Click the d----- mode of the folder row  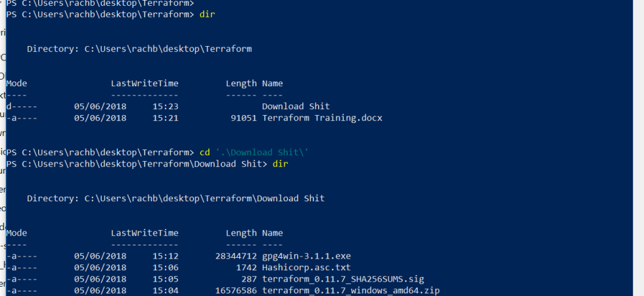(22, 107)
